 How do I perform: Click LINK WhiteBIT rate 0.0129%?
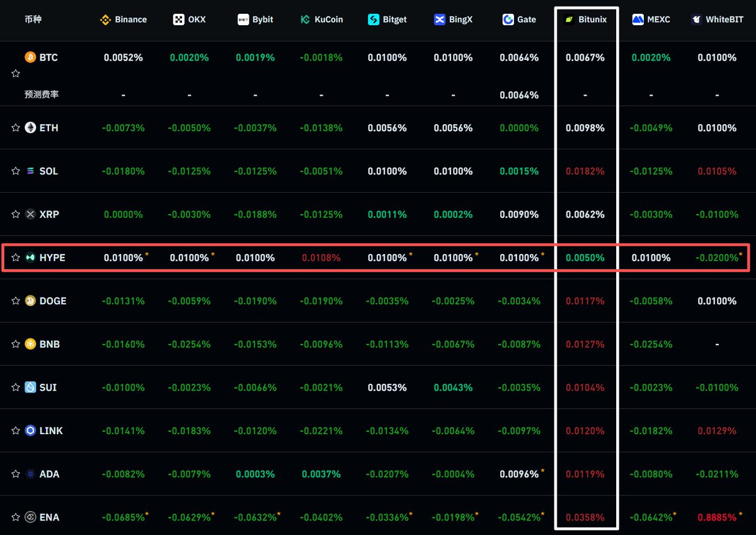[717, 431]
